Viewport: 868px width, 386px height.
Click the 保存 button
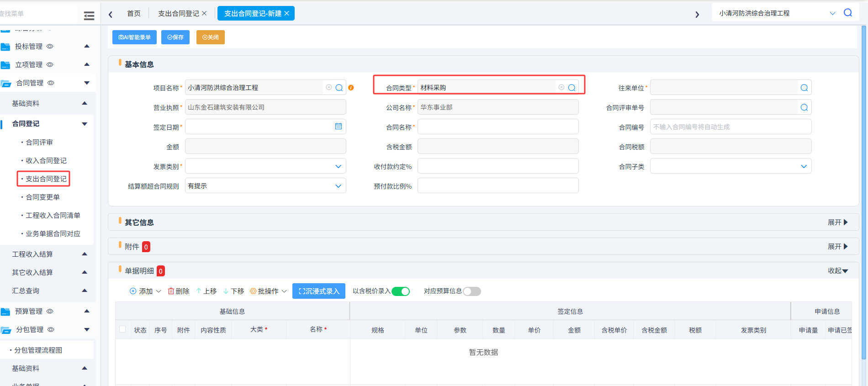tap(175, 37)
